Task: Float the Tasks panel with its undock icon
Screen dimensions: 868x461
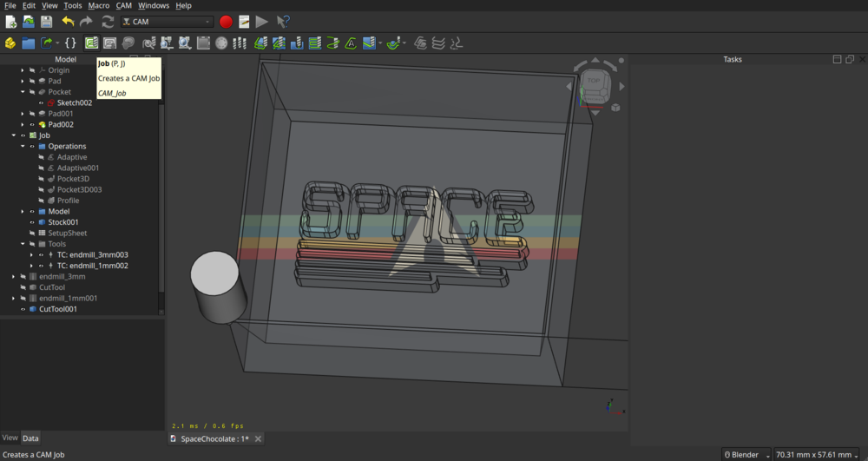Action: [x=850, y=59]
